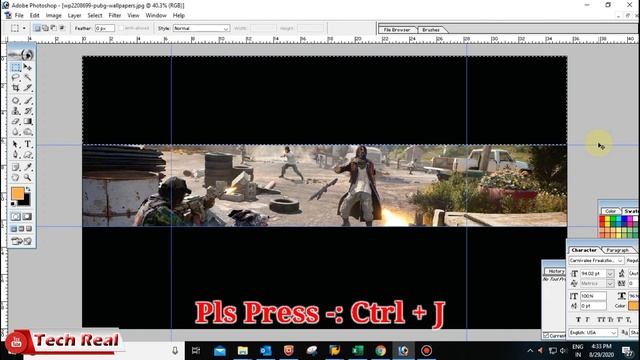Select the Type tool
This screenshot has width=640, height=360.
[27, 144]
